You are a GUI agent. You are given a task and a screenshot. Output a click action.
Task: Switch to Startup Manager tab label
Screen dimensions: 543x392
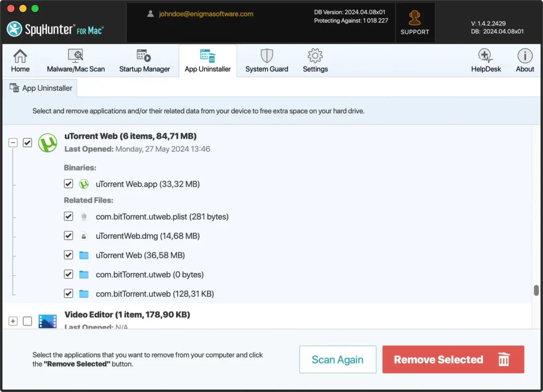(x=144, y=69)
